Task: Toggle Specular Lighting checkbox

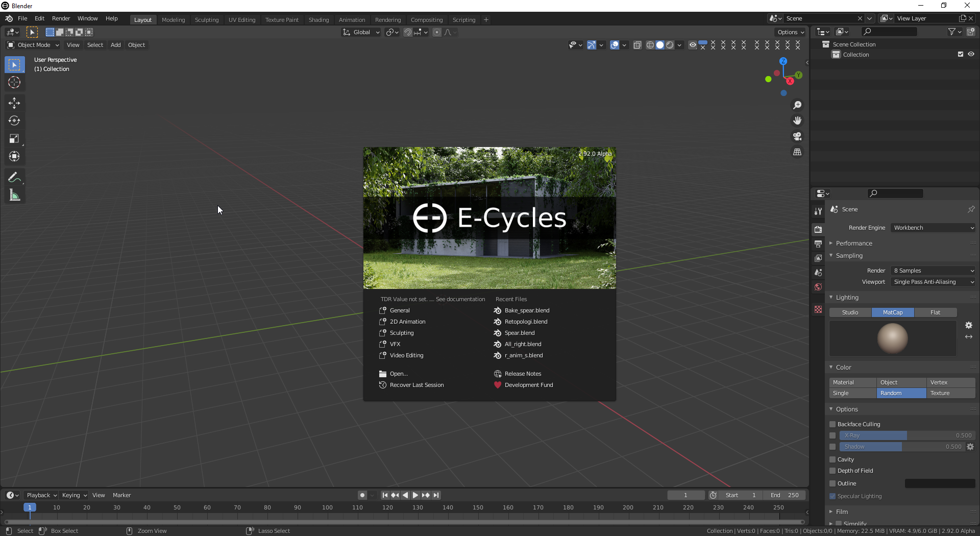Action: 832,496
